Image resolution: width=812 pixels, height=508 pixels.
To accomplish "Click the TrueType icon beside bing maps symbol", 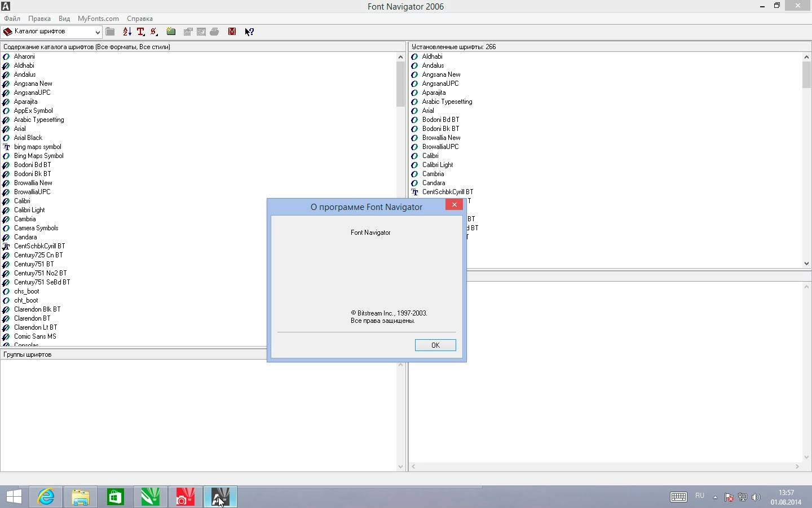I will point(6,147).
